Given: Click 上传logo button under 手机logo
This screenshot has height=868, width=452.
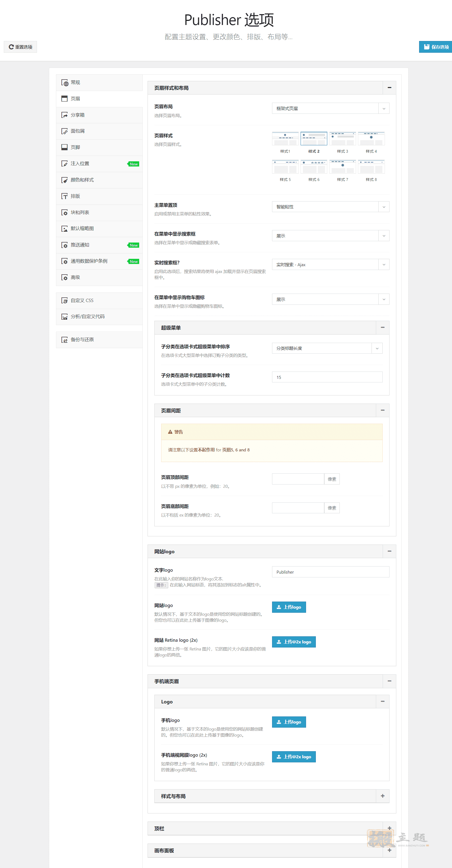Looking at the screenshot, I should click(x=289, y=722).
